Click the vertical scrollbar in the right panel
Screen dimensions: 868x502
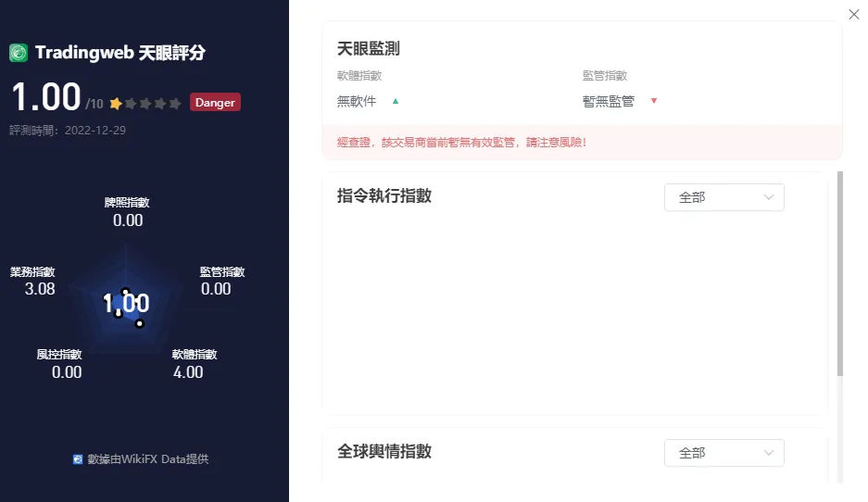coord(840,274)
